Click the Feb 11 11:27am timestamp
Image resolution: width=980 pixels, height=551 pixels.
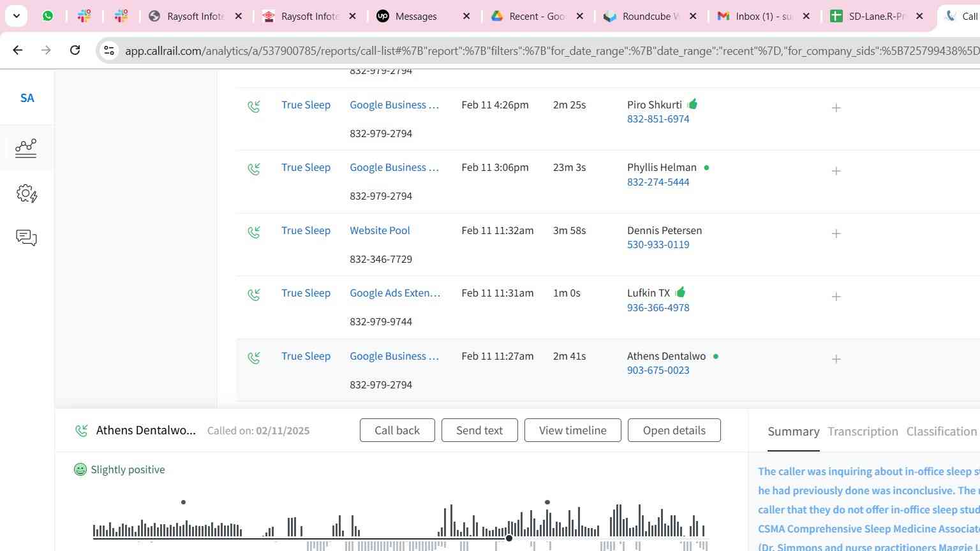click(x=498, y=356)
